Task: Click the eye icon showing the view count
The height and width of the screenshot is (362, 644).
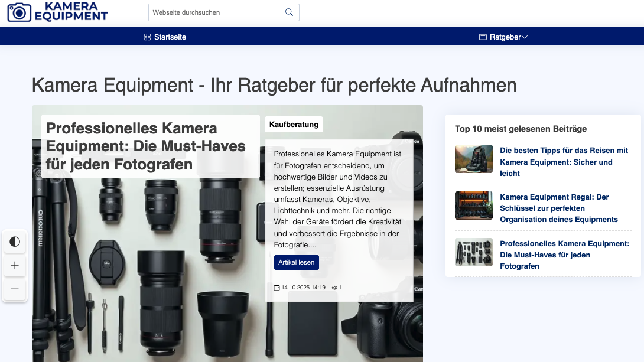Action: (x=336, y=287)
